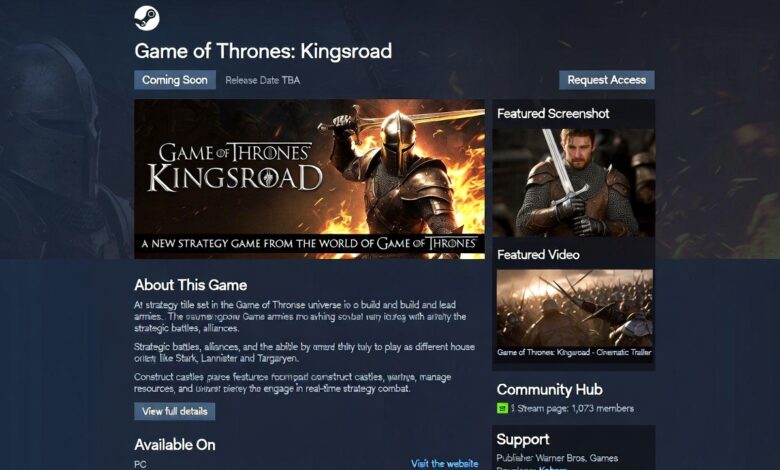Select the Coming Soon badge
This screenshot has height=470, width=780.
click(x=175, y=80)
